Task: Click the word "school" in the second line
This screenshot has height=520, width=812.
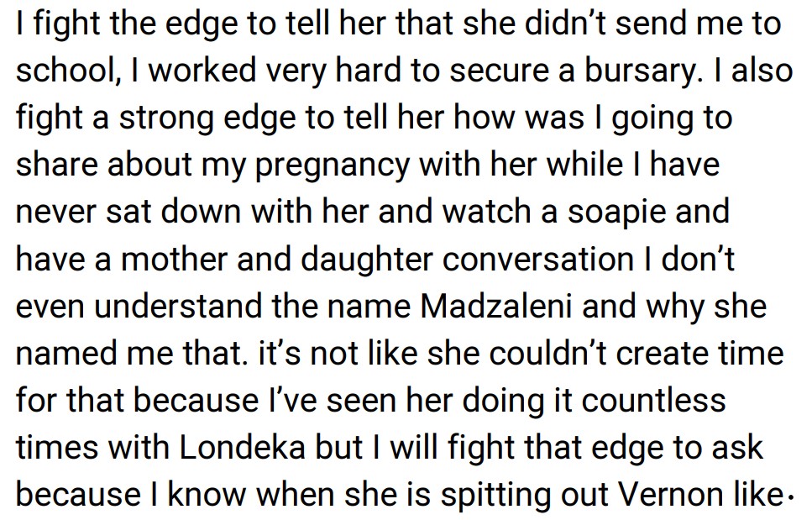Action: click(65, 71)
